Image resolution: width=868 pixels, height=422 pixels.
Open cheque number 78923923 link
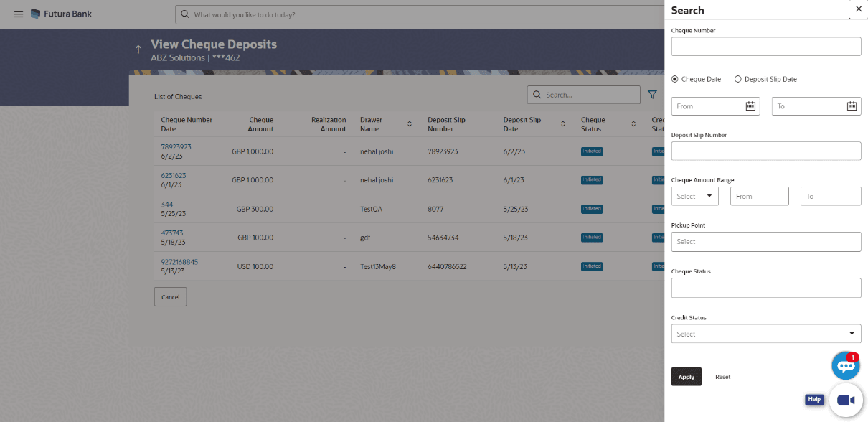(x=176, y=146)
